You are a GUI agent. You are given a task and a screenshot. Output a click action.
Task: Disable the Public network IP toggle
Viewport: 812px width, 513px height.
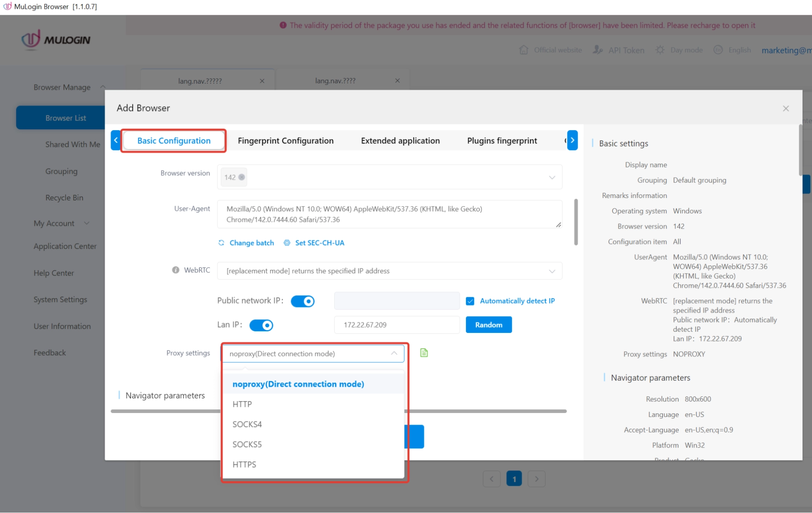(303, 301)
